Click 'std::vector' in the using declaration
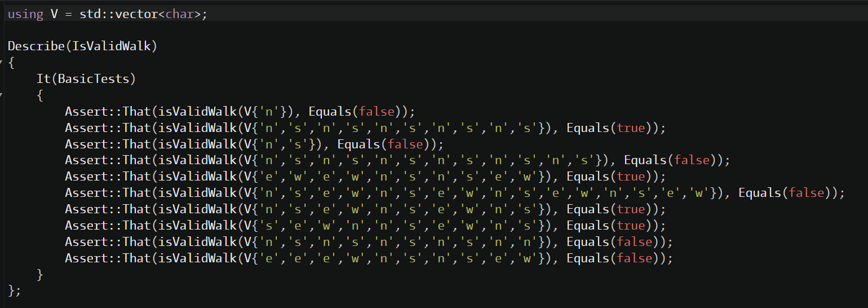This screenshot has width=868, height=308. tap(119, 14)
